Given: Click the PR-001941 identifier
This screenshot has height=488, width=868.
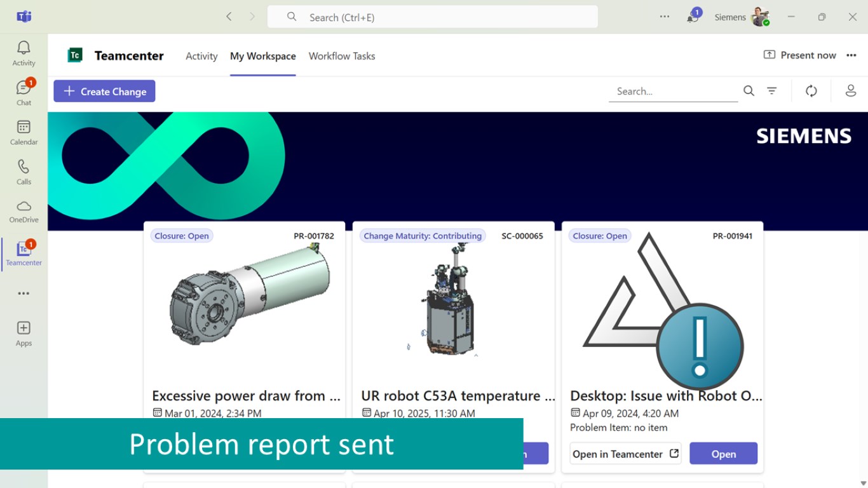Looking at the screenshot, I should click(733, 236).
